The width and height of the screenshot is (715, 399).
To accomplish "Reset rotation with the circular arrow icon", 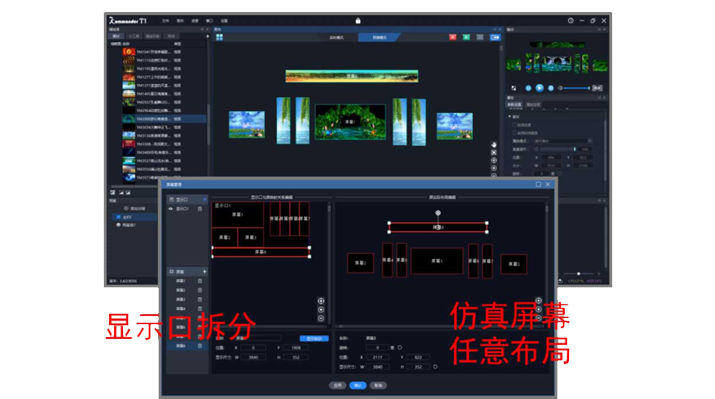I will 400,347.
